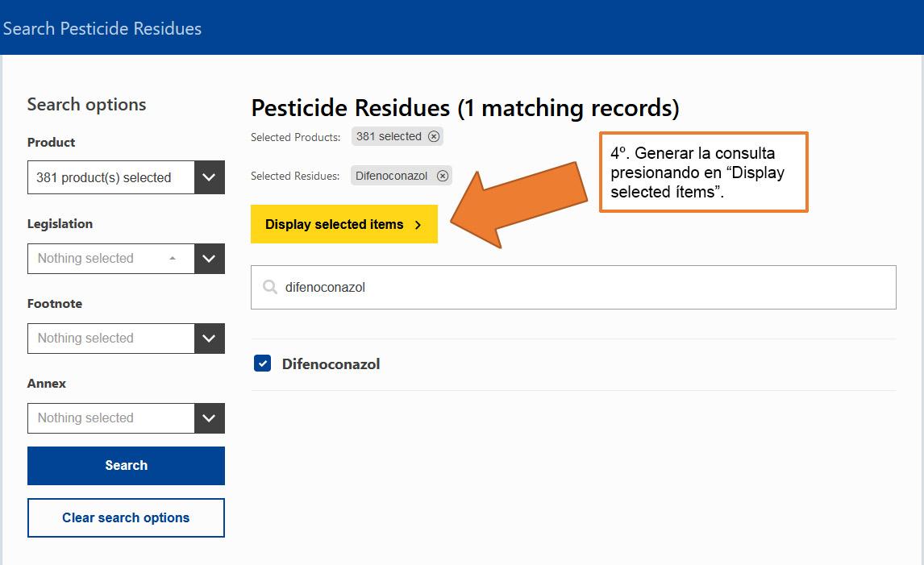
Task: Remove the '381 selected' products chip
Action: point(434,137)
